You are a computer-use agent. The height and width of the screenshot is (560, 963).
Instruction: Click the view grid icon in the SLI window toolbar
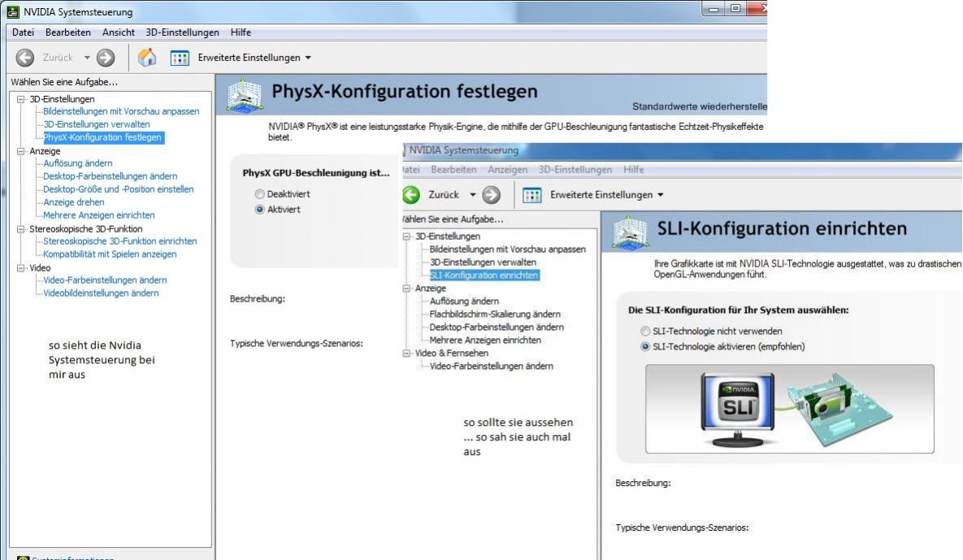531,195
